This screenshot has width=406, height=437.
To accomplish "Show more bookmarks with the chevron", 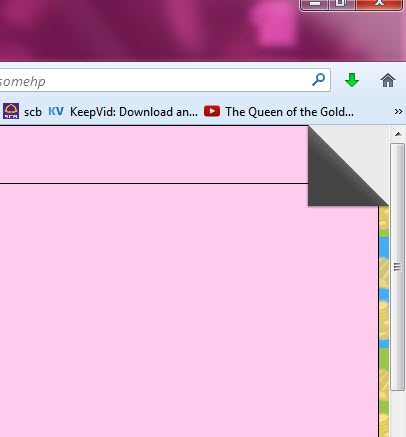I will [398, 112].
